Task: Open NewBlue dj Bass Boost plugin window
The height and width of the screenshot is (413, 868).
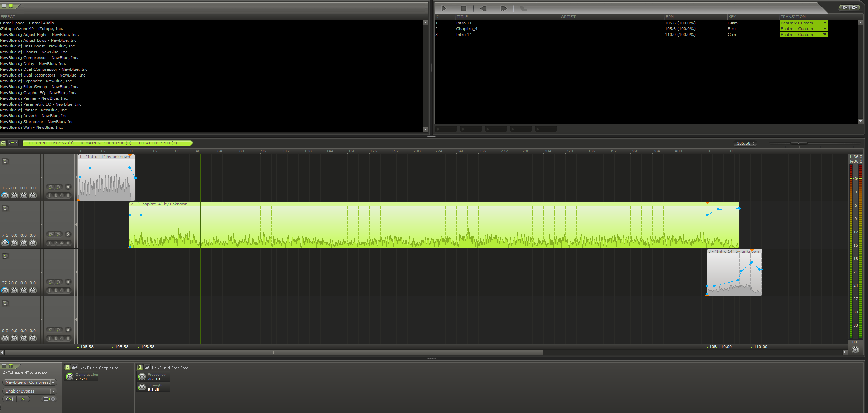Action: (x=147, y=367)
